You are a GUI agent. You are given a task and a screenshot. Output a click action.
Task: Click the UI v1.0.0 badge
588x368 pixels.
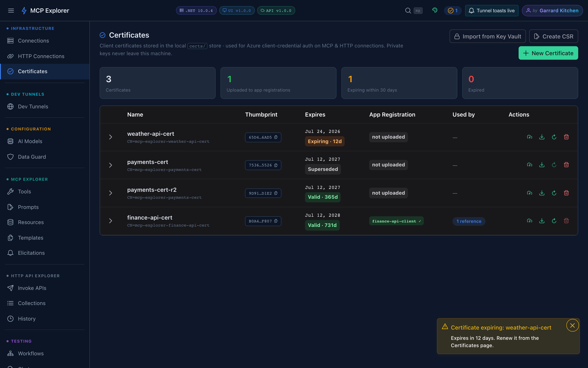pyautogui.click(x=237, y=10)
